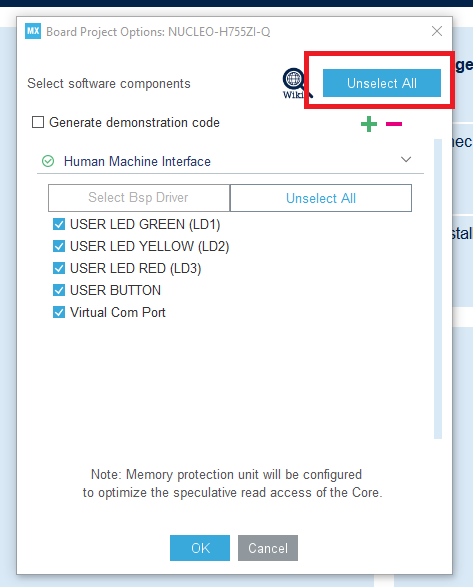Uncheck USER LED YELLOW (LD2)

[59, 246]
